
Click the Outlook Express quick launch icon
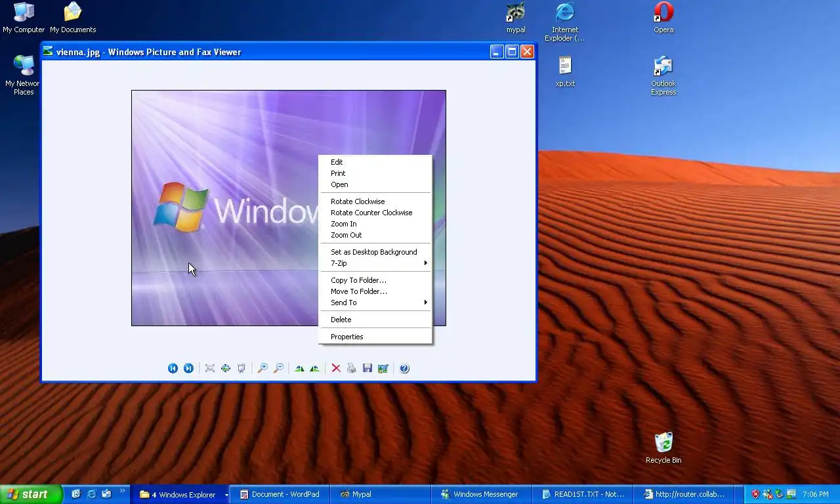(x=106, y=494)
